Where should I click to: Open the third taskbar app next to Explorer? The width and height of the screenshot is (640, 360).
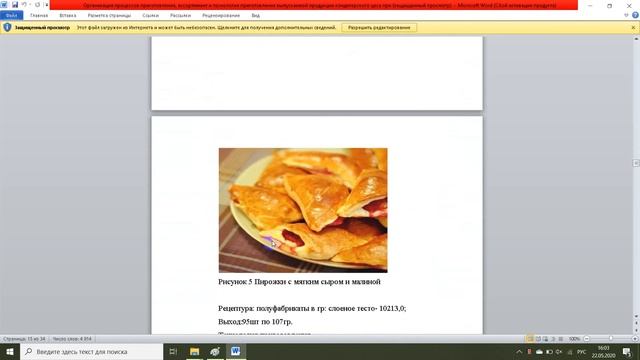pyautogui.click(x=215, y=351)
